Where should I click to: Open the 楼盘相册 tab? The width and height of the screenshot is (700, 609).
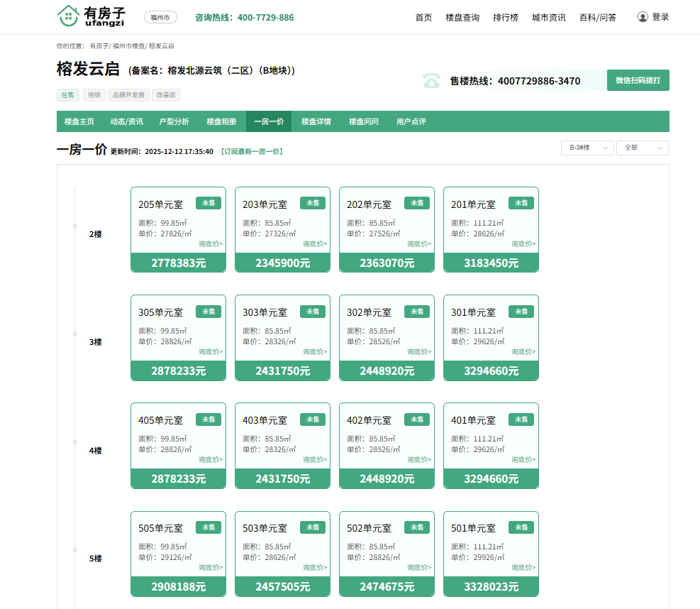221,121
